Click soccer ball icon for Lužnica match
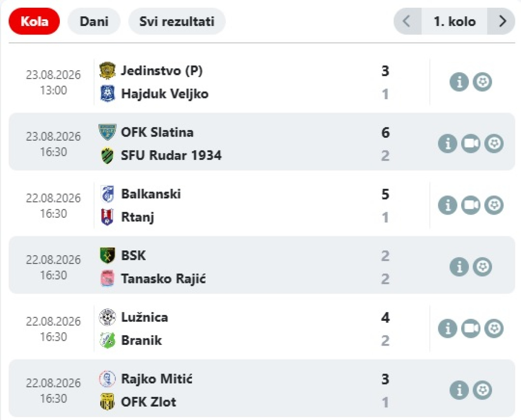The width and height of the screenshot is (521, 420). point(494,329)
